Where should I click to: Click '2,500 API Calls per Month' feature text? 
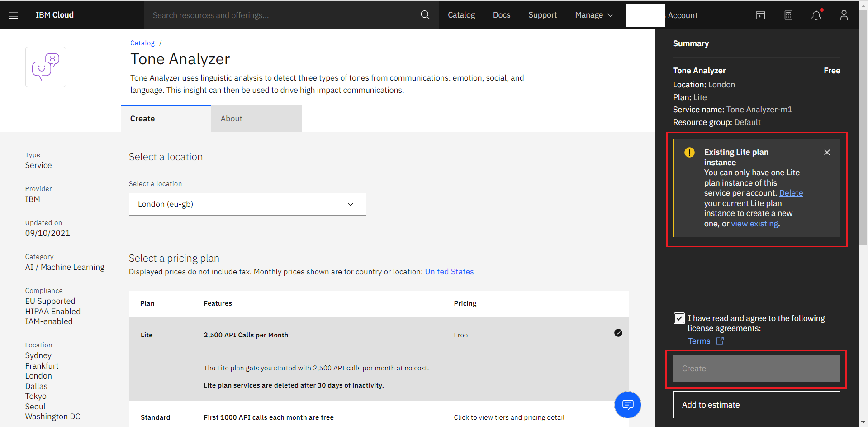click(246, 335)
